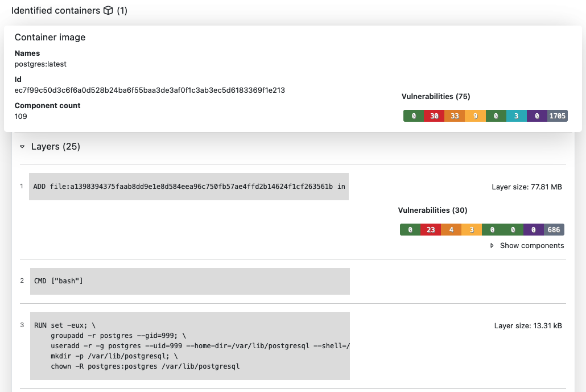586x392 pixels.
Task: Click the RUN set -eux command block
Action: [x=190, y=346]
